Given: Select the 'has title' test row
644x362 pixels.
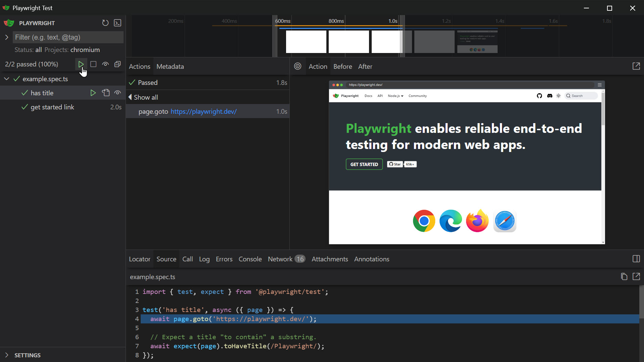Looking at the screenshot, I should [63, 93].
